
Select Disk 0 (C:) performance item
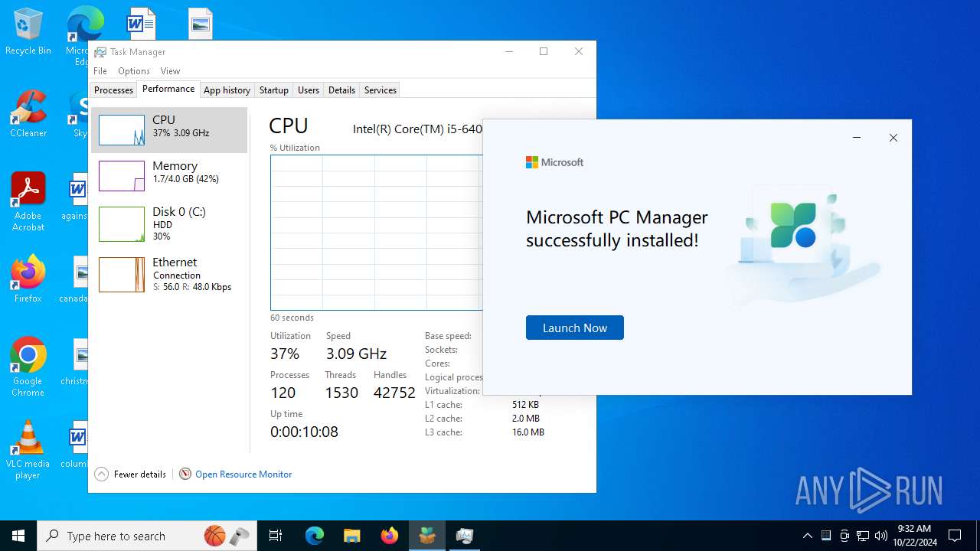(x=169, y=223)
